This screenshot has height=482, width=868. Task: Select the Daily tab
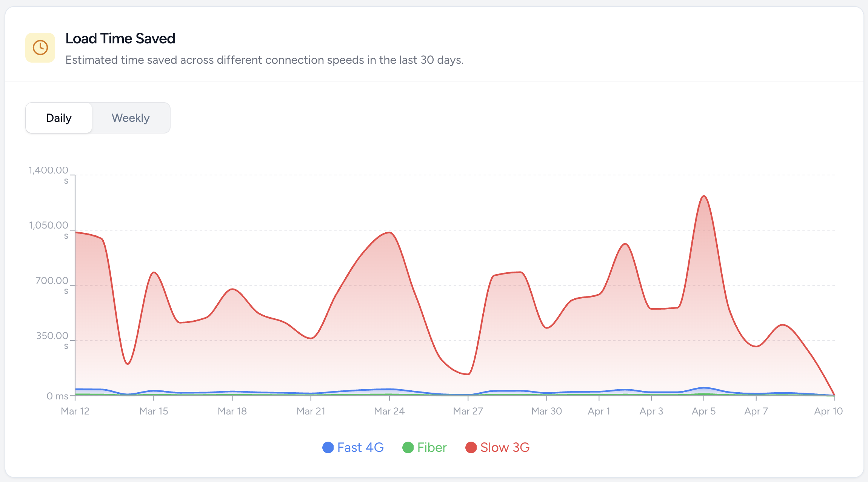pos(59,118)
